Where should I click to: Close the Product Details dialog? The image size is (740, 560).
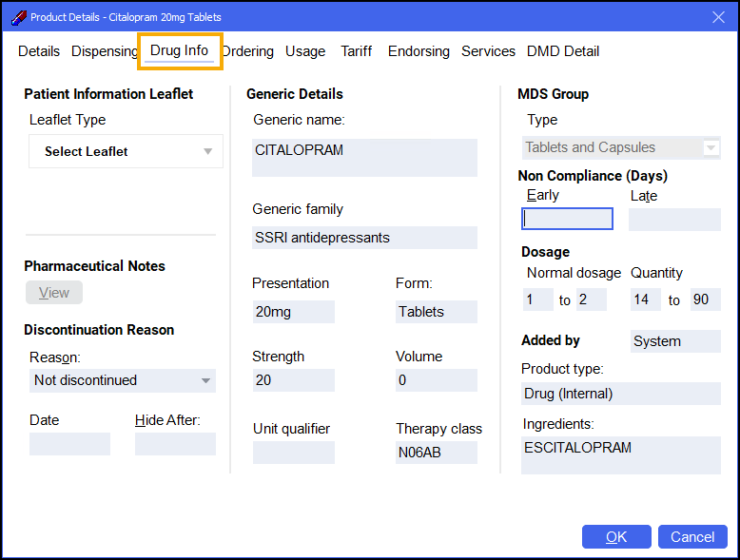coord(718,17)
